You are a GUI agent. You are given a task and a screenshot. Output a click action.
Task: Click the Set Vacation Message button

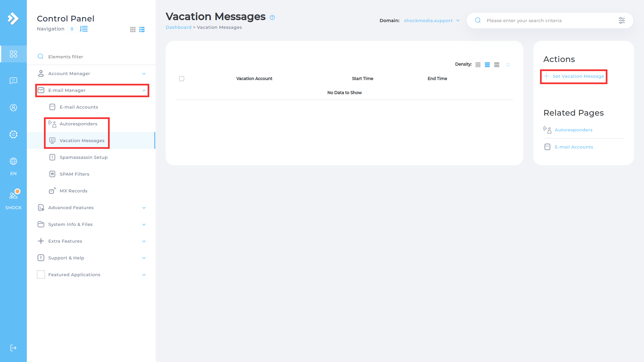point(574,76)
